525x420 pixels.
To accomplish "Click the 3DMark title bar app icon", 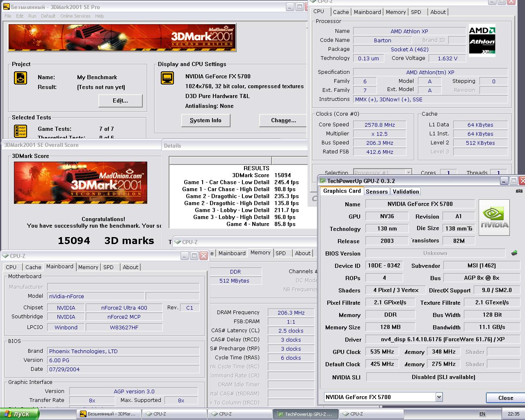I will [6, 7].
